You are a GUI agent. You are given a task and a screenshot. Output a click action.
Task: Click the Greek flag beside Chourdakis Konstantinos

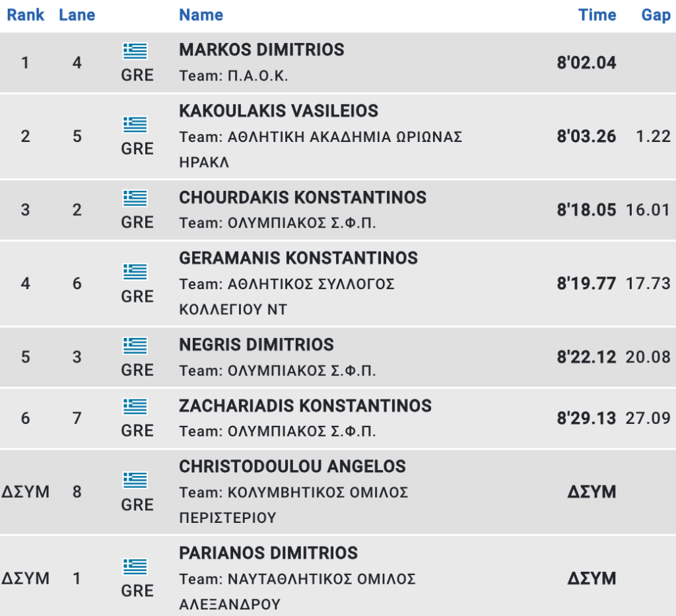click(135, 198)
